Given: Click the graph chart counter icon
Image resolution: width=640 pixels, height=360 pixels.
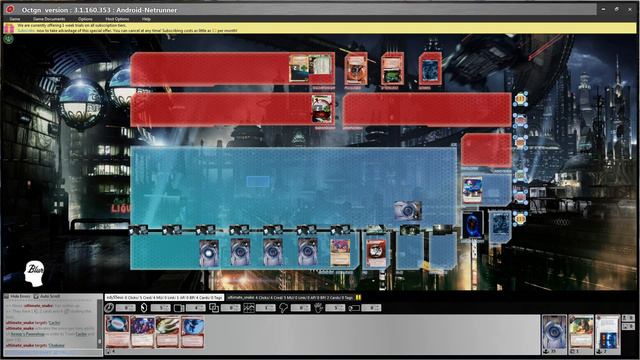Looking at the screenshot, I should click(249, 308).
